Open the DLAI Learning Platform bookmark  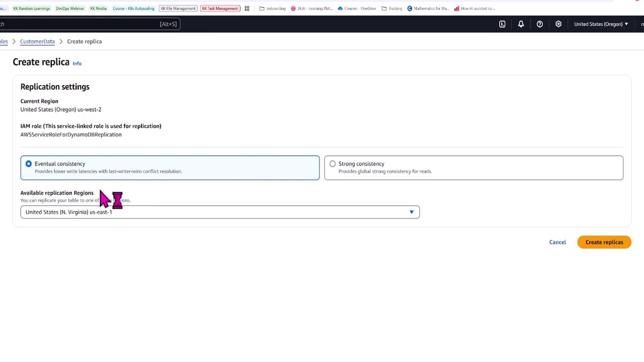(311, 9)
